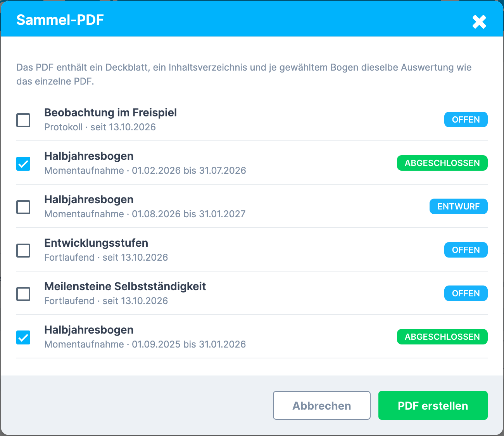The image size is (504, 436).
Task: Click the Abbrechen button
Action: click(x=322, y=405)
